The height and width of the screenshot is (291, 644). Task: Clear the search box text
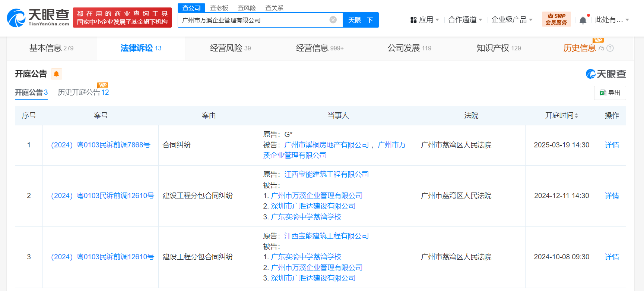click(333, 20)
